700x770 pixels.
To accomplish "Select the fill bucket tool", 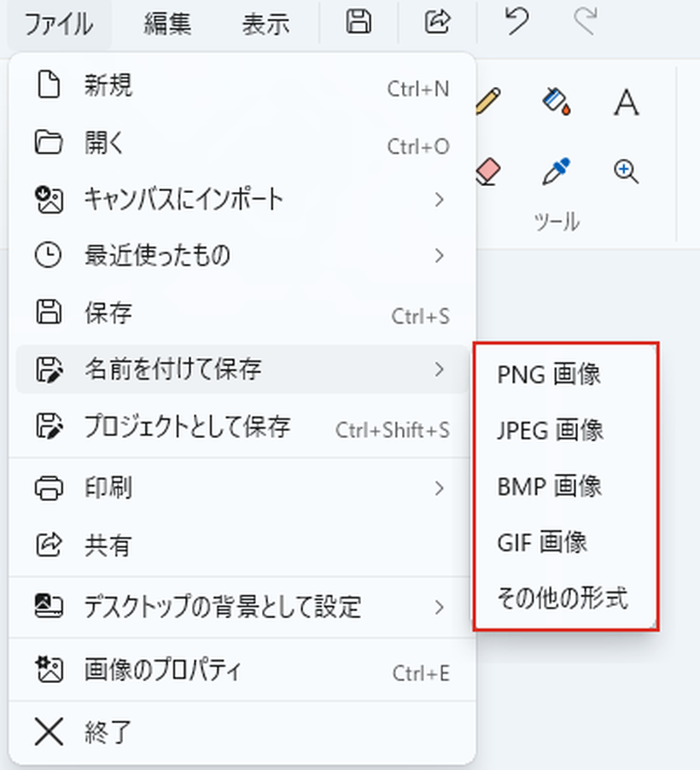I will (557, 101).
